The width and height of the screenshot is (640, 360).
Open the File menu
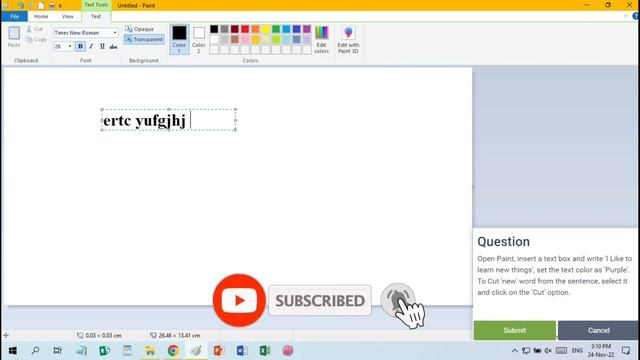(x=14, y=16)
